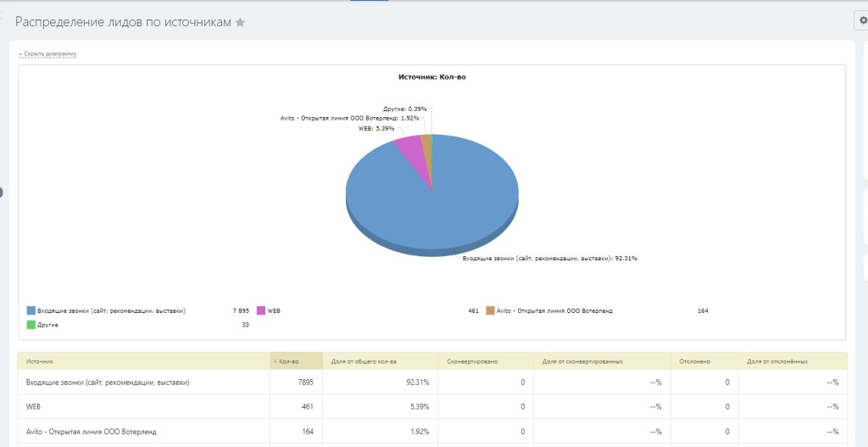Click the Avito - Открытая линия table row

[x=91, y=432]
